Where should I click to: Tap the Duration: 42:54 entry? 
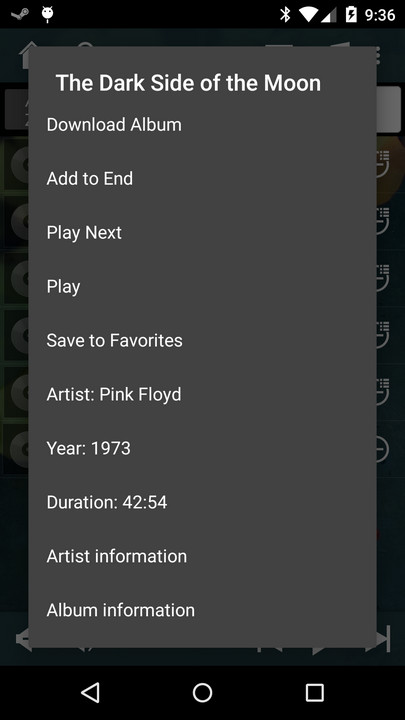(202, 502)
